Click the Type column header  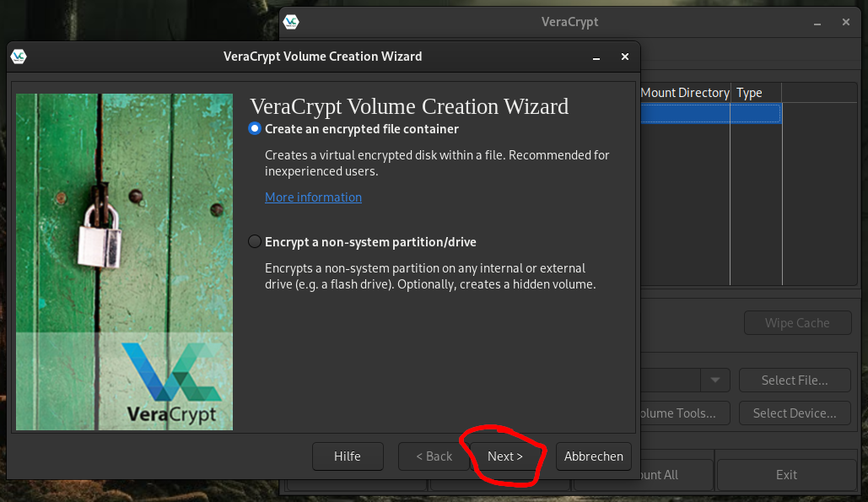tap(756, 93)
